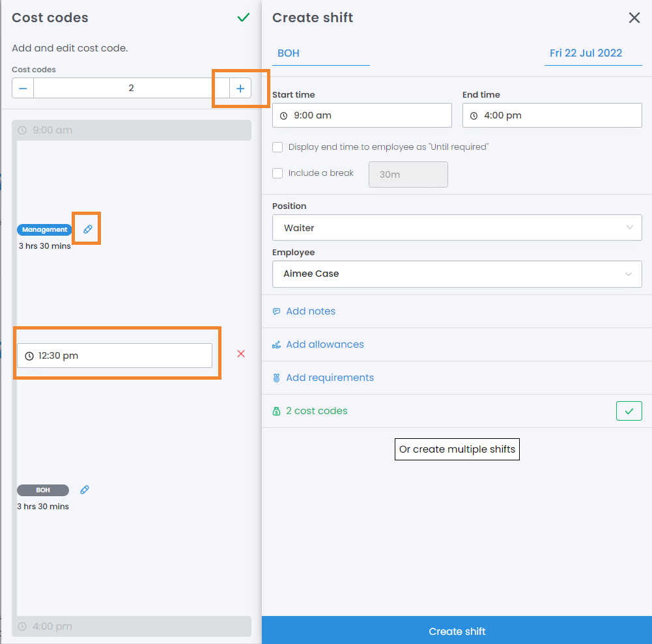Tick the Include a break checkbox
Image resolution: width=652 pixels, height=644 pixels.
click(277, 173)
